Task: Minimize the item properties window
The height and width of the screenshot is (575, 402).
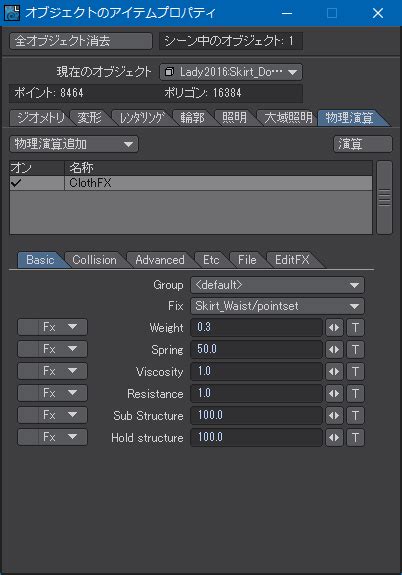Action: 287,13
